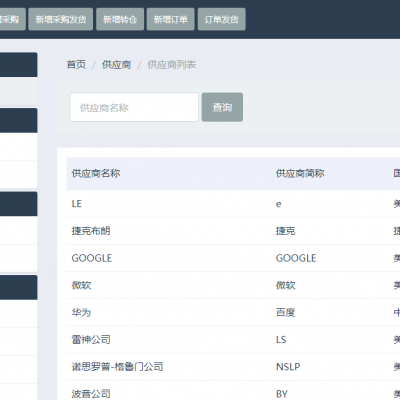Click GOOGLE in abbreviation column
This screenshot has height=400, width=400.
point(296,258)
